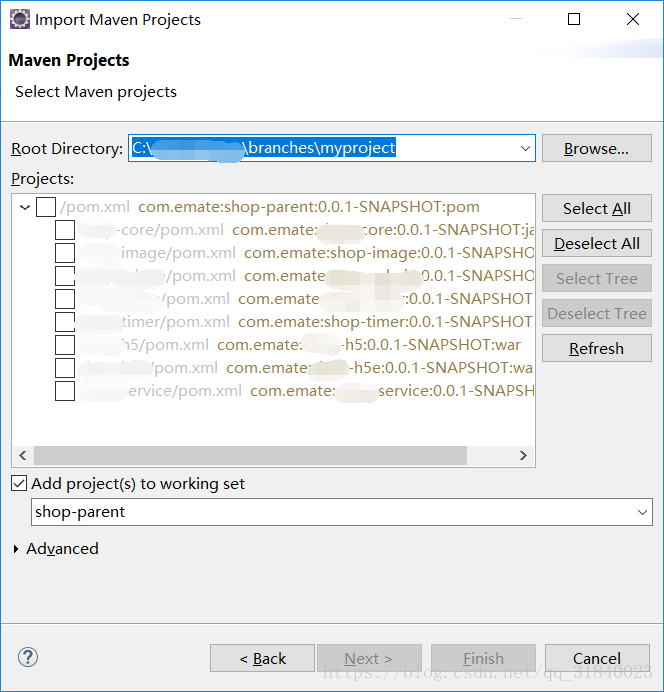Viewport: 664px width, 692px height.
Task: Open the Root Directory dropdown arrow
Action: pyautogui.click(x=525, y=148)
